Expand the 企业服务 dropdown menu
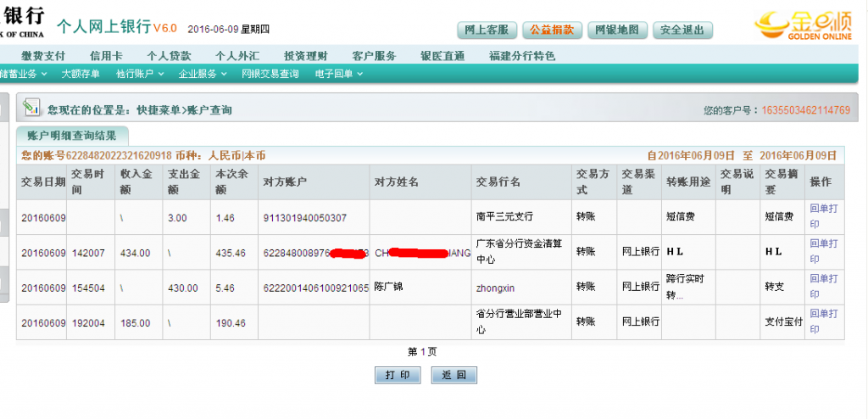The height and width of the screenshot is (419, 868). pyautogui.click(x=202, y=74)
